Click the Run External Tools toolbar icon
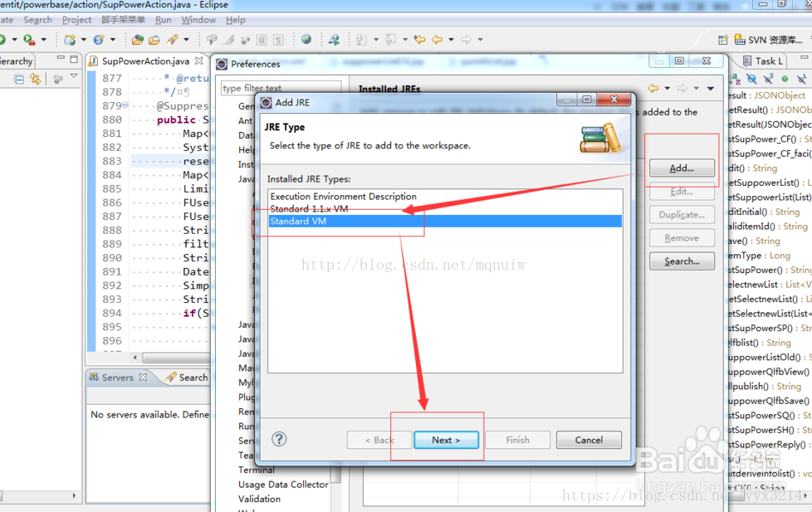The image size is (812, 512). (x=29, y=39)
